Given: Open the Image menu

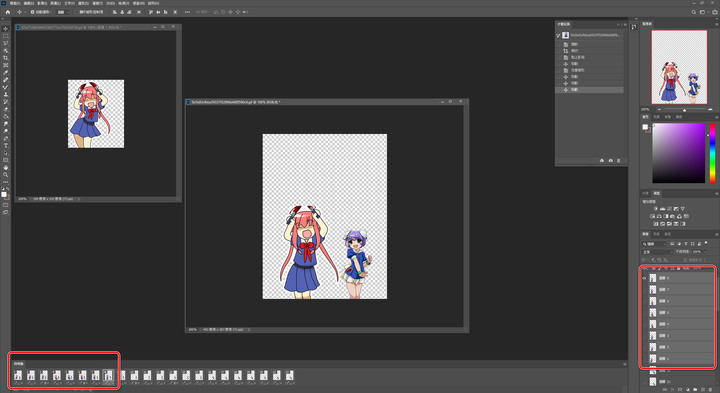Looking at the screenshot, I should (42, 3).
